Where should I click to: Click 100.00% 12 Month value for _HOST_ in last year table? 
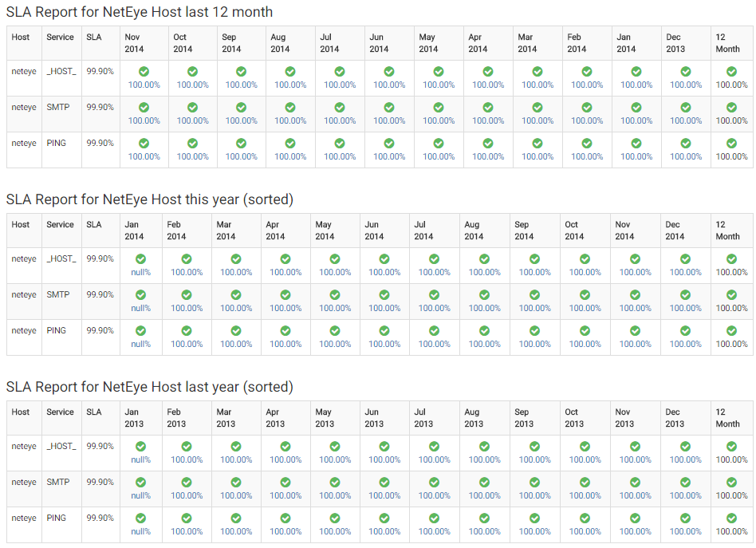(x=731, y=459)
